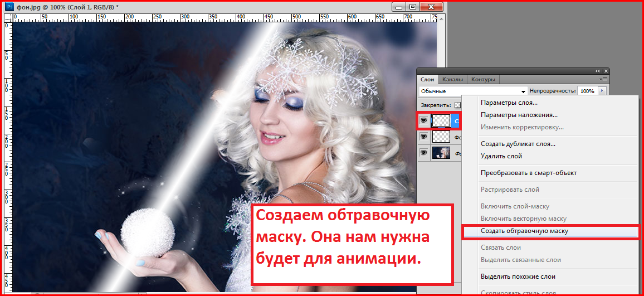
Task: Close the Layers panel with X icon
Action: [x=606, y=71]
